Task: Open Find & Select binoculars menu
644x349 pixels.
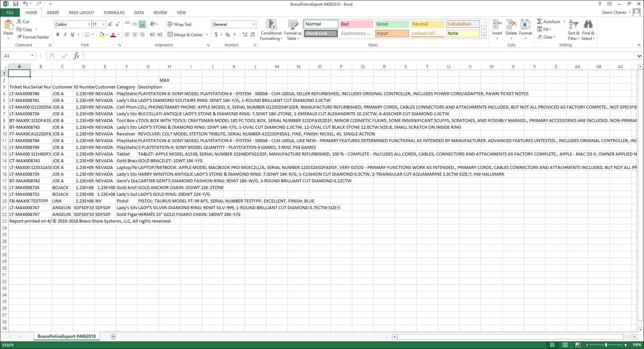Action: [x=588, y=30]
